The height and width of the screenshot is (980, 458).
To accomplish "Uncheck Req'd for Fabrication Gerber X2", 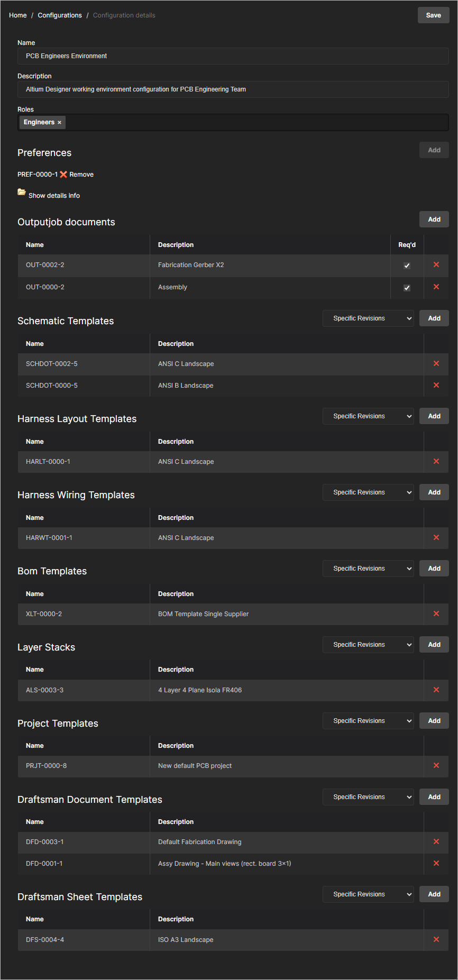I will [407, 265].
